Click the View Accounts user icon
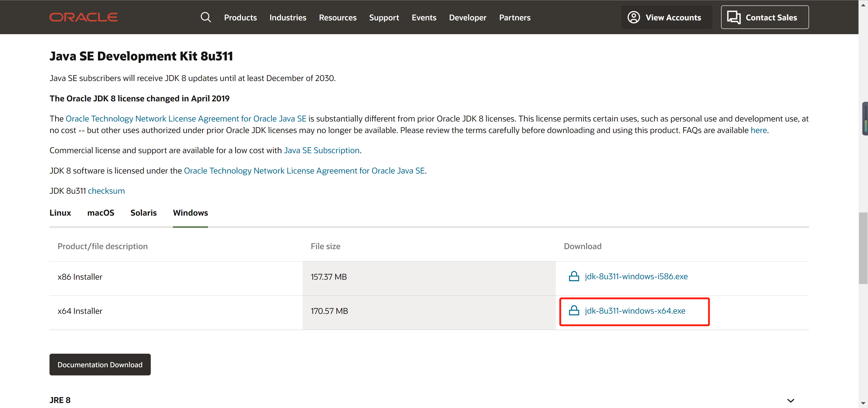868x408 pixels. [633, 17]
